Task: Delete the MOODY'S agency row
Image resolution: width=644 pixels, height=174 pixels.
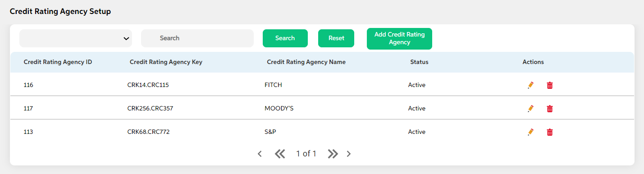Action: (x=550, y=109)
